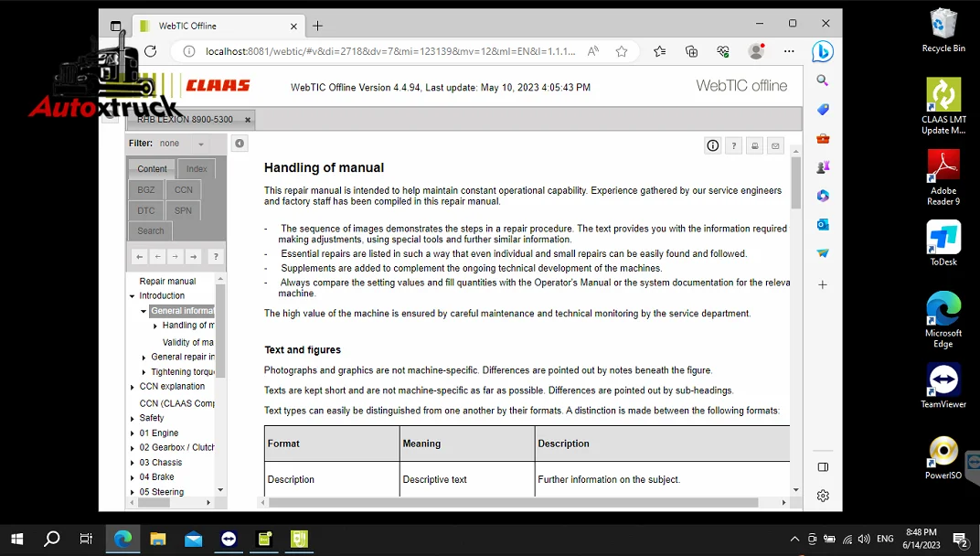Open Edge Settings and more menu
Screen dimensions: 980x556
click(789, 51)
